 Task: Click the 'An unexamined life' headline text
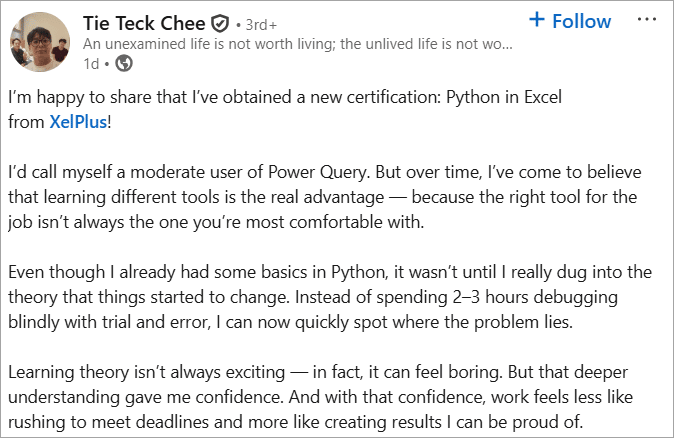pyautogui.click(x=297, y=44)
